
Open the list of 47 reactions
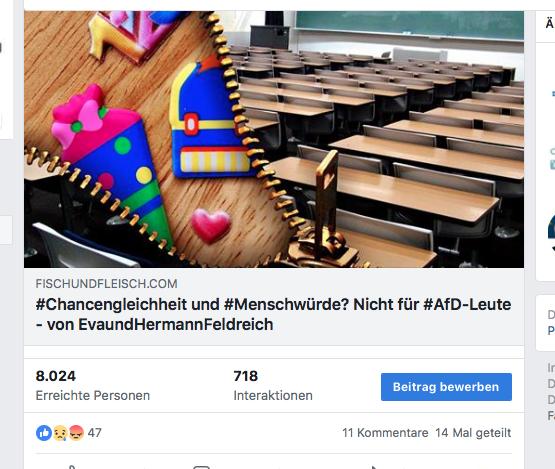coord(95,433)
